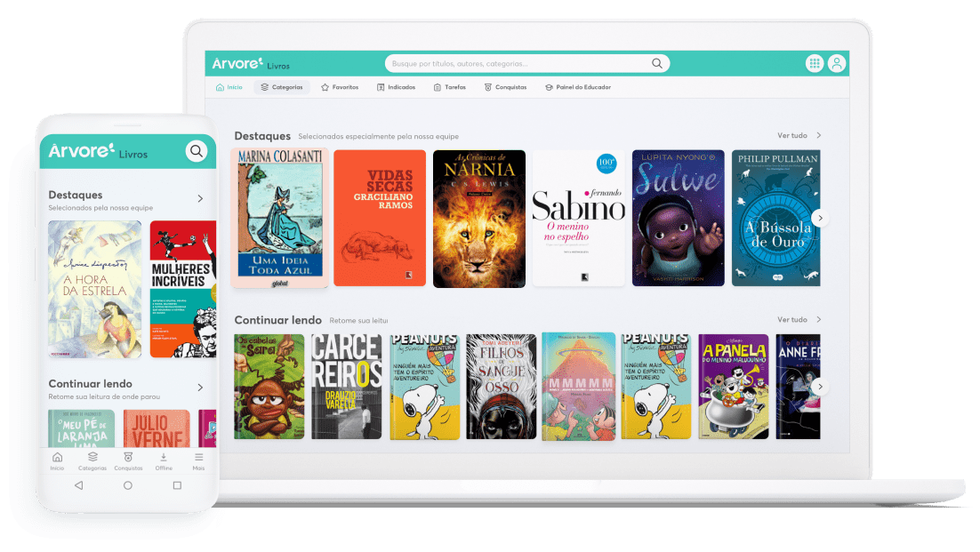The image size is (980, 552).
Task: Click 'Ver tudo' beside Continuar lendo on the laptop
Action: pyautogui.click(x=799, y=320)
